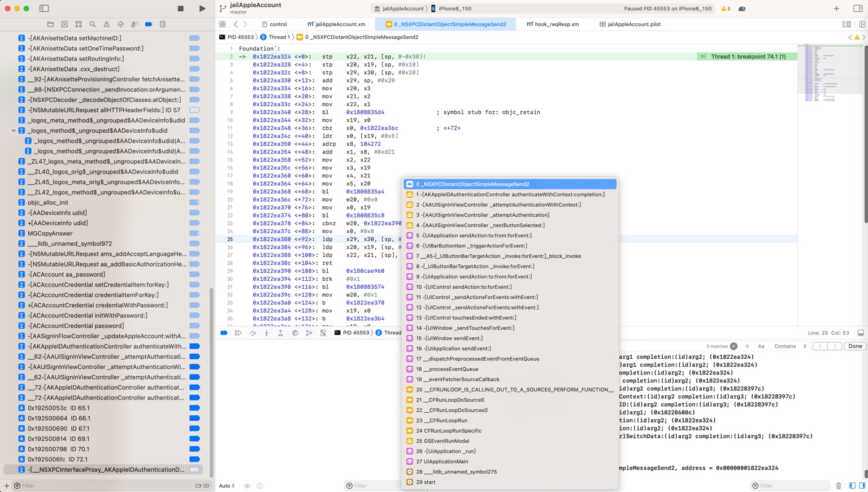Select frame 29 start
Viewport: 868px width, 492px height.
click(510, 482)
